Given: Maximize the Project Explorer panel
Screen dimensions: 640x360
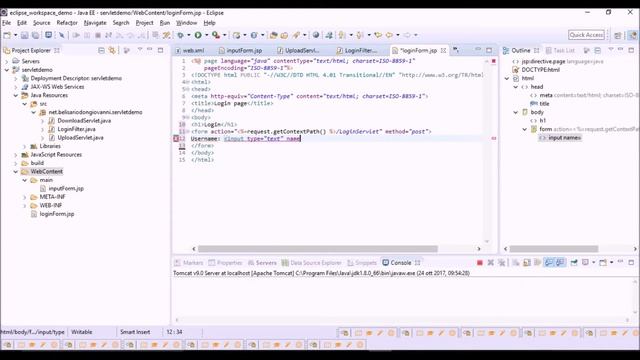Looking at the screenshot, I should click(160, 50).
